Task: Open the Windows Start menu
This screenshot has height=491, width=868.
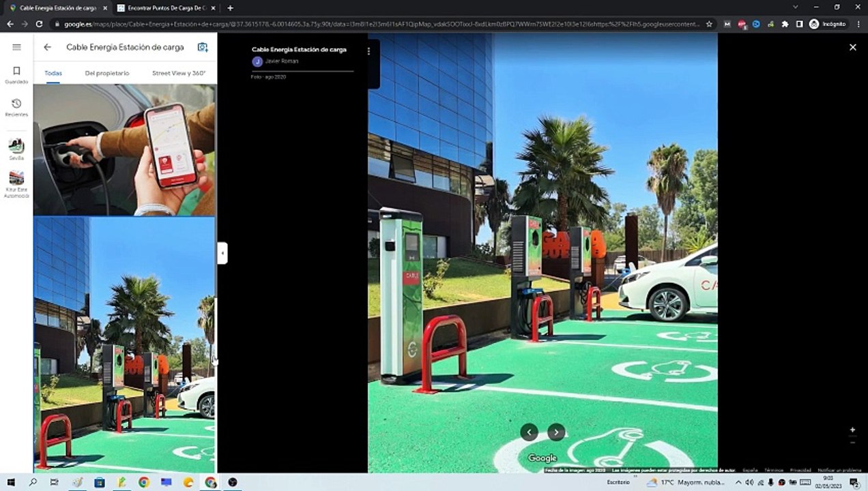Action: pyautogui.click(x=11, y=482)
